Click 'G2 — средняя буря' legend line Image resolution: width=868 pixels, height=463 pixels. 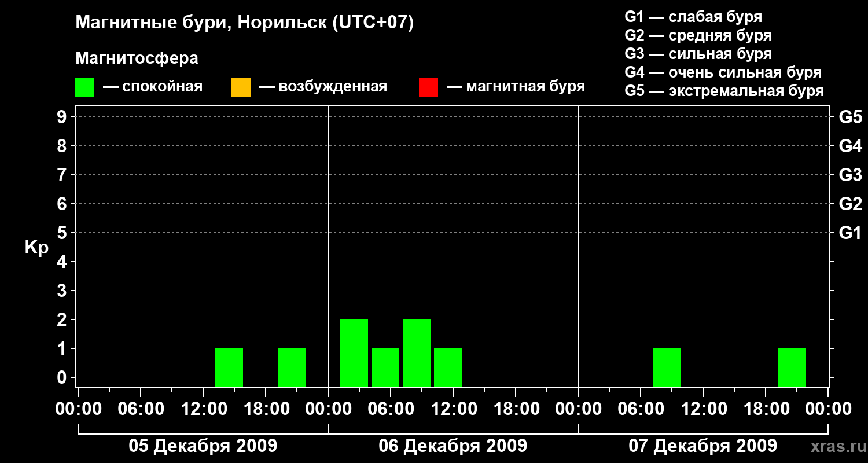tap(698, 35)
